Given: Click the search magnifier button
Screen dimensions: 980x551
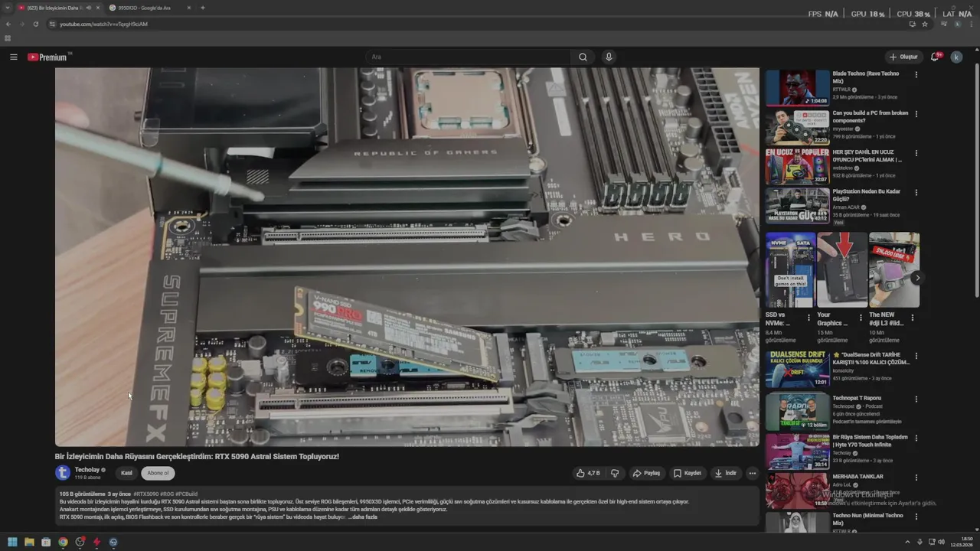Looking at the screenshot, I should pos(583,57).
